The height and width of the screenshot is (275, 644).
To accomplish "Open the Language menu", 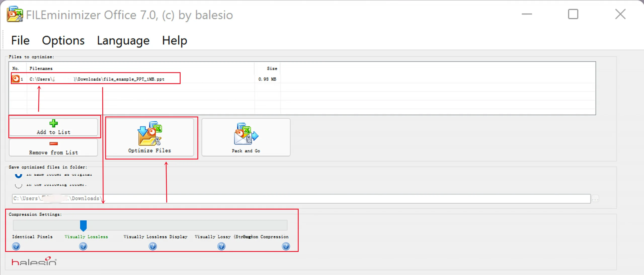I will pyautogui.click(x=123, y=41).
